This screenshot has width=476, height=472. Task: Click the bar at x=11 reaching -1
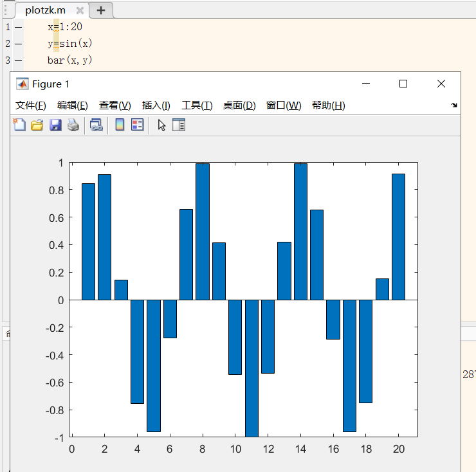252,368
